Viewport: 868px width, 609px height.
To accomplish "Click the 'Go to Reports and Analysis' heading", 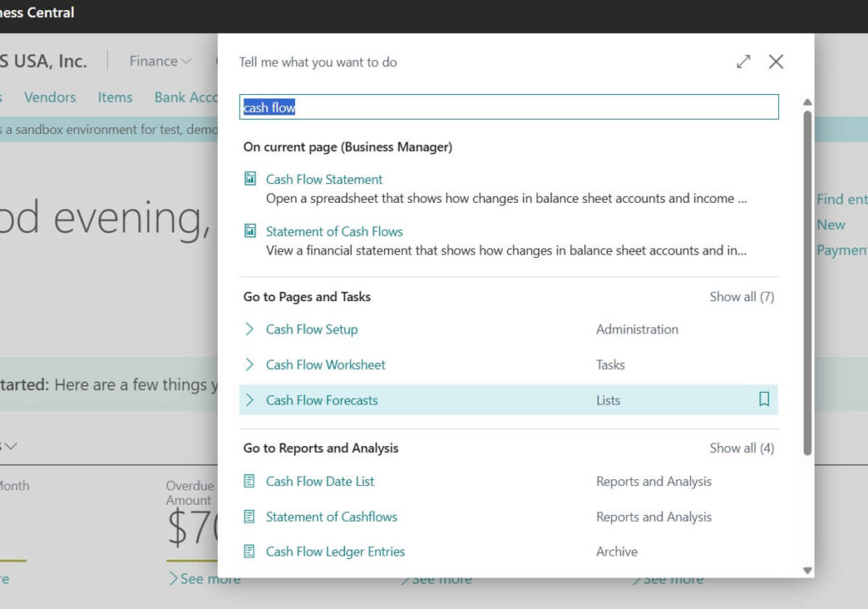I will coord(321,449).
